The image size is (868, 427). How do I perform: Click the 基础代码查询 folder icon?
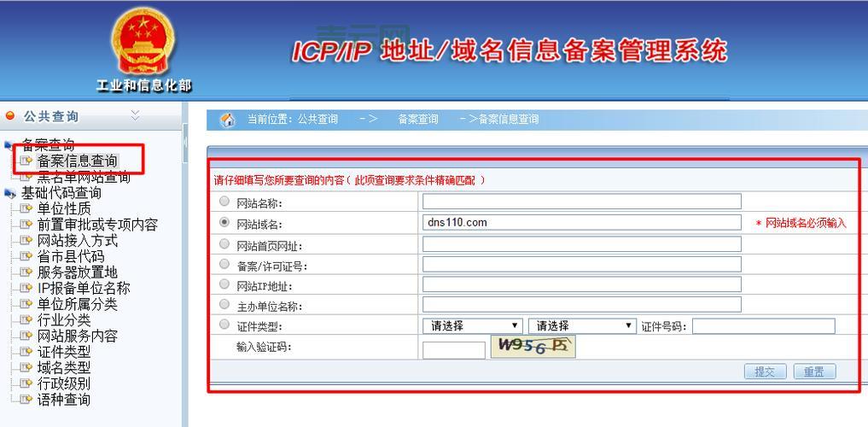tap(10, 193)
